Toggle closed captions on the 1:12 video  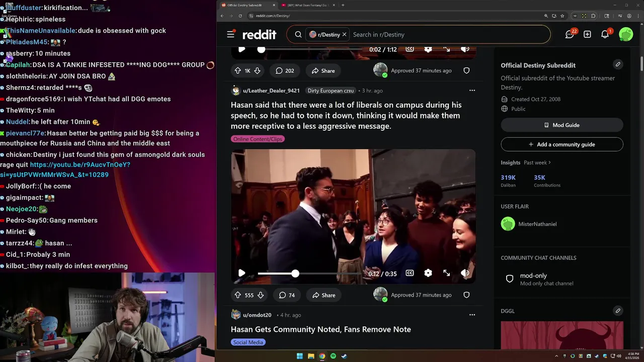pyautogui.click(x=410, y=49)
